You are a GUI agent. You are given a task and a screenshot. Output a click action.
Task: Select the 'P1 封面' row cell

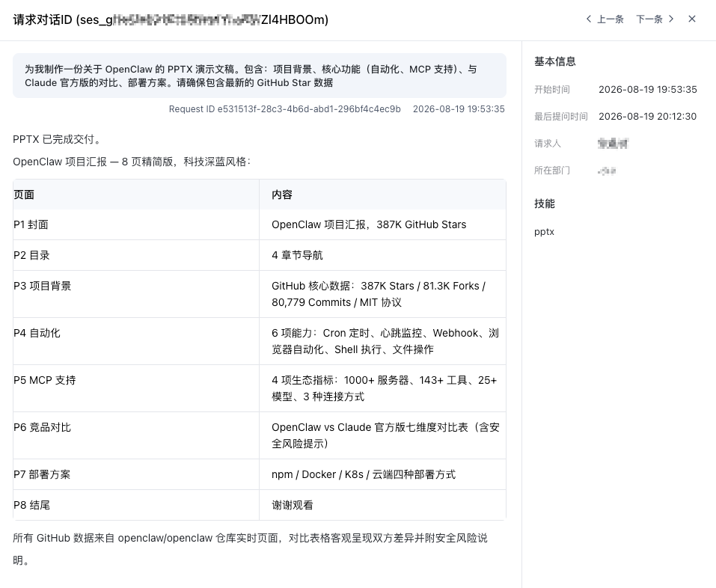pos(136,224)
